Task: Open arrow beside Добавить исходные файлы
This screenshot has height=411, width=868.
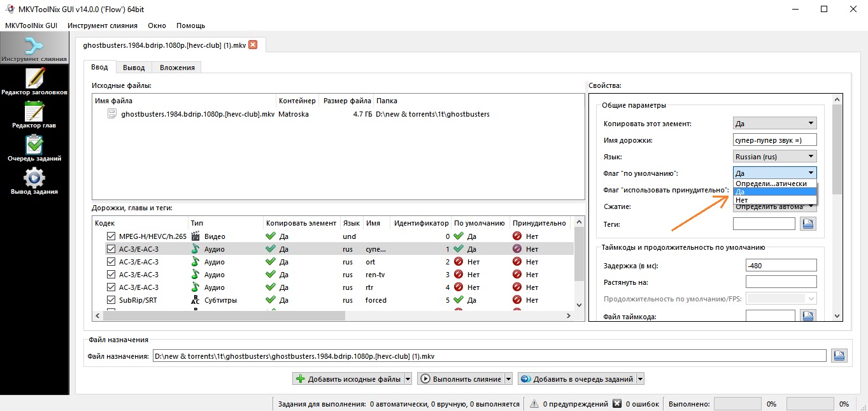Action: click(408, 379)
